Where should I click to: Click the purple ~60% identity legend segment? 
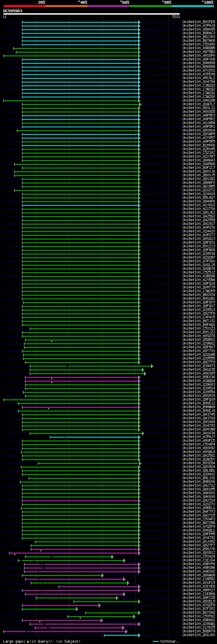[x=108, y=6]
